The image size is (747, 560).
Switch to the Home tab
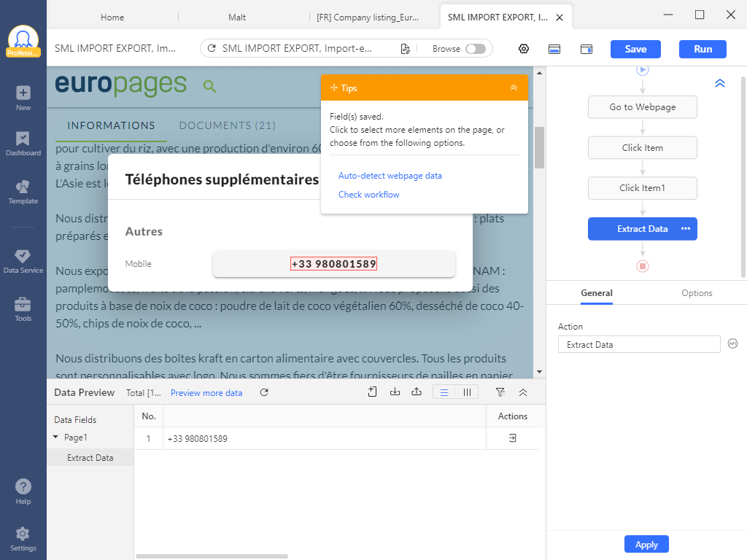pos(112,17)
